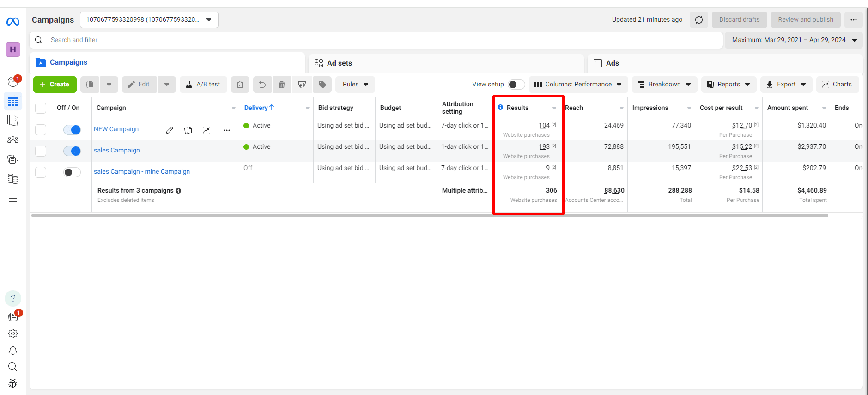Click the Undo toolbar icon
The width and height of the screenshot is (868, 395).
click(x=262, y=85)
